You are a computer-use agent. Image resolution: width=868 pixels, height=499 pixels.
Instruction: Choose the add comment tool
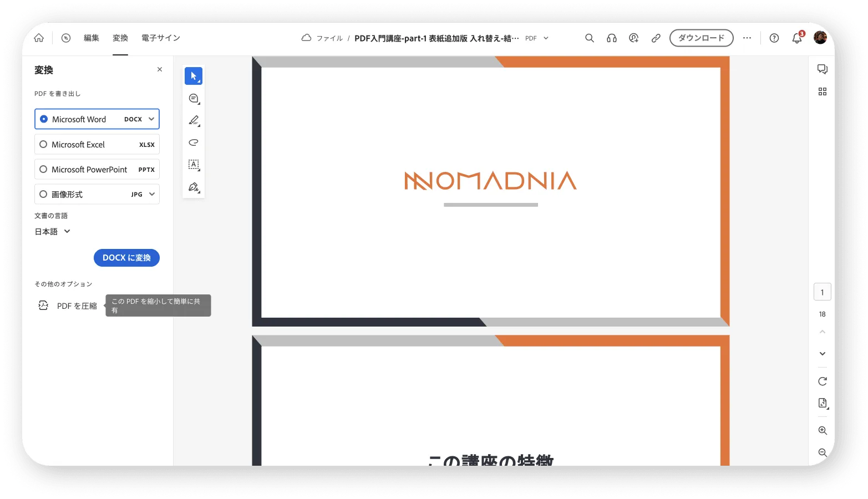coord(194,98)
